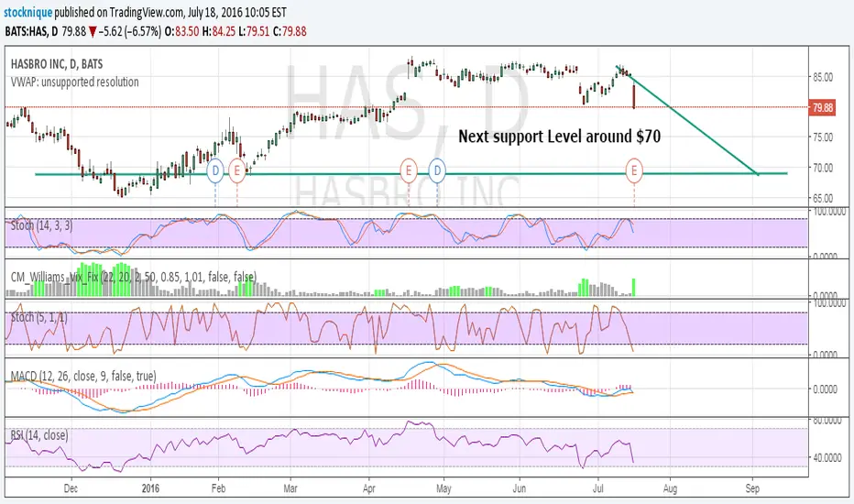854x504 pixels.
Task: Click the H:84.25 high value
Action: [219, 31]
